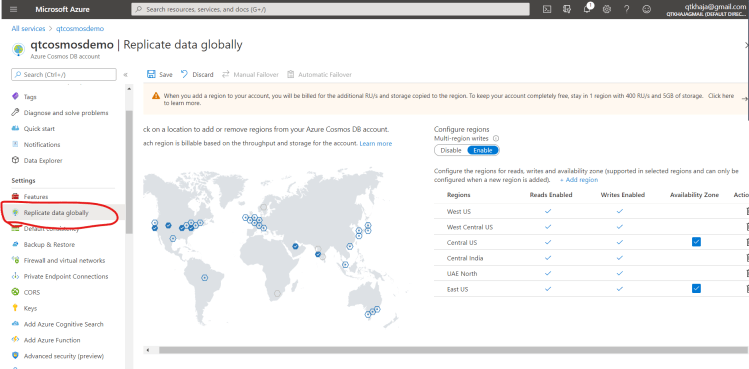Screen dimensions: 749x369
Task: Open portal settings gear icon
Action: [x=607, y=9]
